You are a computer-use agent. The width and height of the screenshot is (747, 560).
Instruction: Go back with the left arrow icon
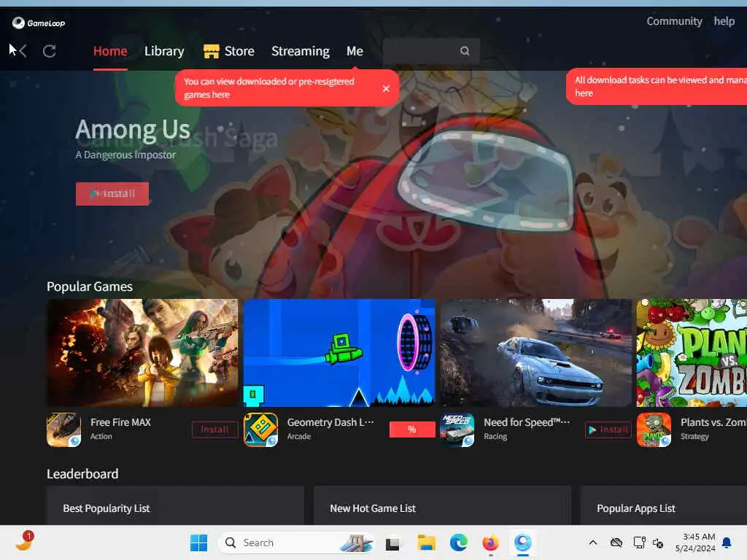(x=23, y=51)
